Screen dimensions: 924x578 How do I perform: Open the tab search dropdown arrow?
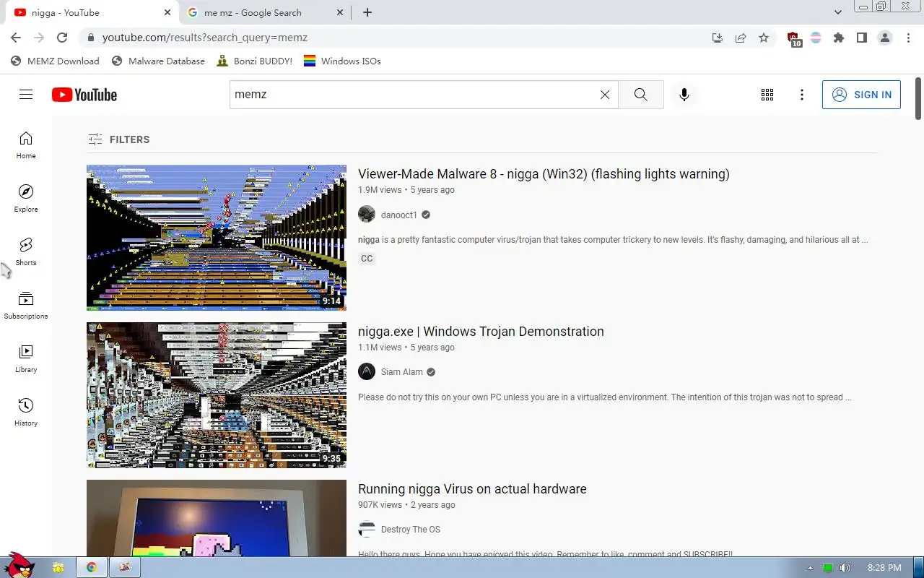838,12
